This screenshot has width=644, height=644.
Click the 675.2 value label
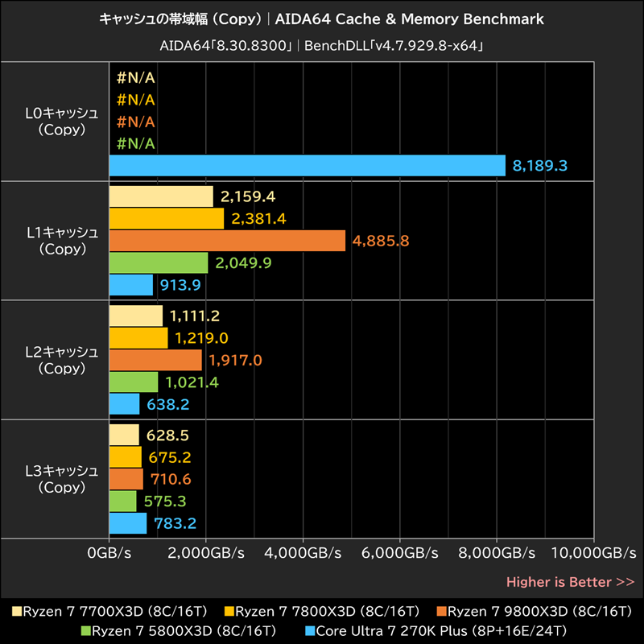170,457
